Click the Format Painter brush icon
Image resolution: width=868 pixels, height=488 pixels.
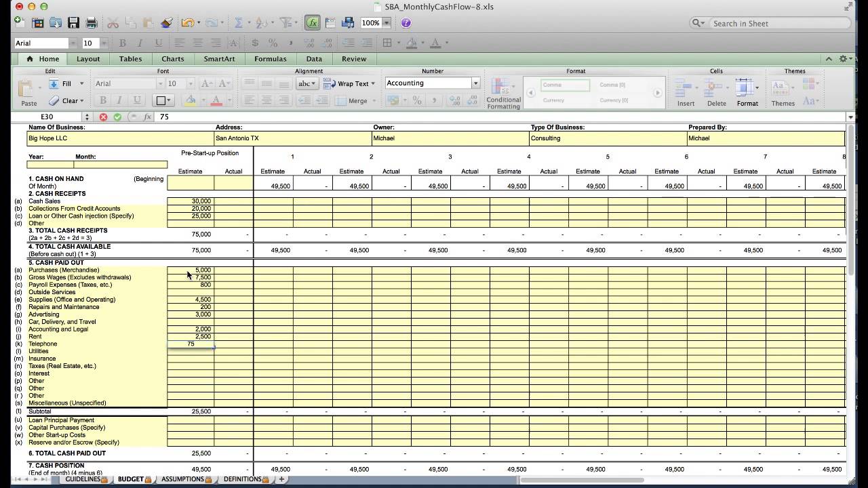click(166, 22)
